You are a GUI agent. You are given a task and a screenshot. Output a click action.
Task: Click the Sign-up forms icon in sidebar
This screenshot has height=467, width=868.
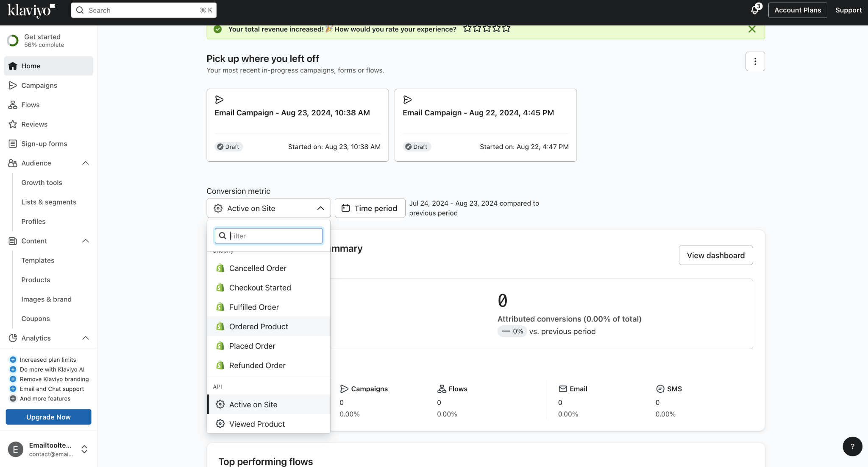(13, 144)
